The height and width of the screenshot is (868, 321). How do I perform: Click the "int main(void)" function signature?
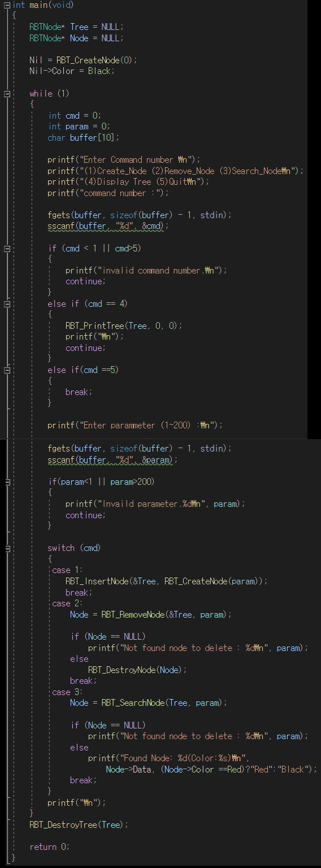43,5
